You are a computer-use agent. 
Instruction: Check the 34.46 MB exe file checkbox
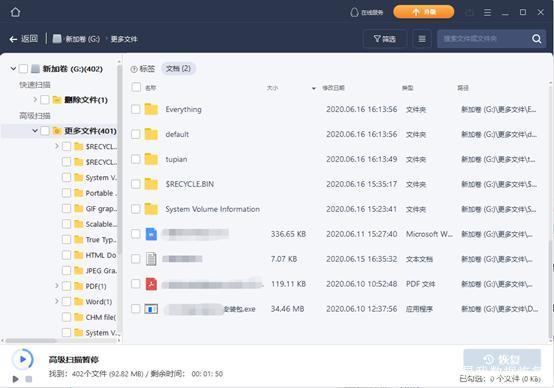point(136,308)
